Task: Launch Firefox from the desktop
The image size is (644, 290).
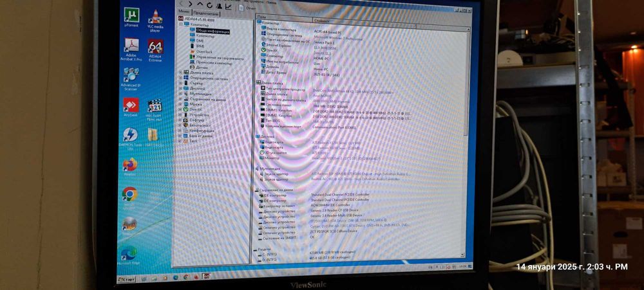Action: point(130,167)
